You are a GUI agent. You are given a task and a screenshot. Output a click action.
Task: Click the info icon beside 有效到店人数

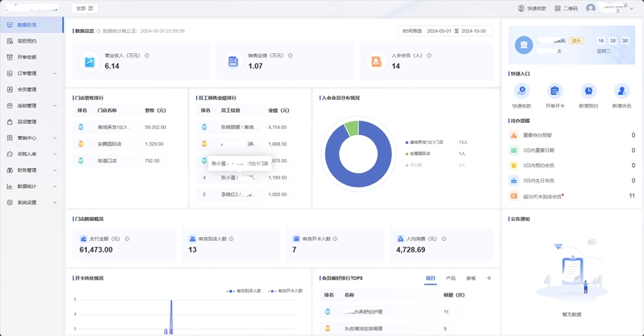[x=231, y=239]
